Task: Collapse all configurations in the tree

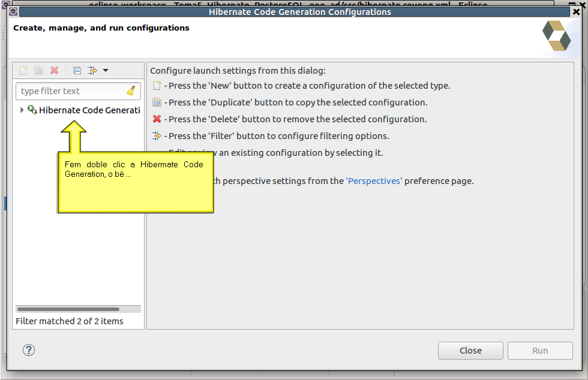Action: 77,71
